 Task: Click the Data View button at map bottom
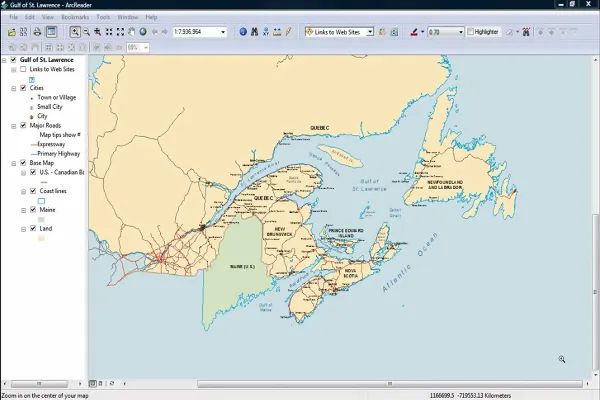(92, 383)
